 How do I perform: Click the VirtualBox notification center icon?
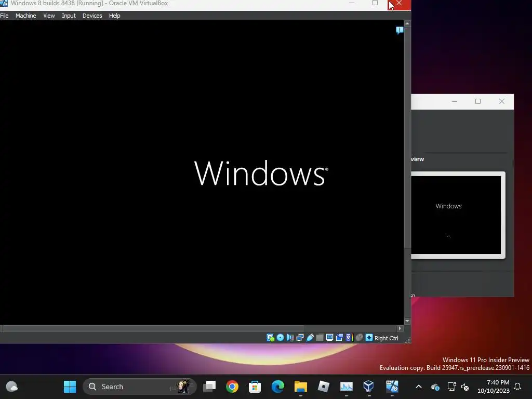(400, 30)
